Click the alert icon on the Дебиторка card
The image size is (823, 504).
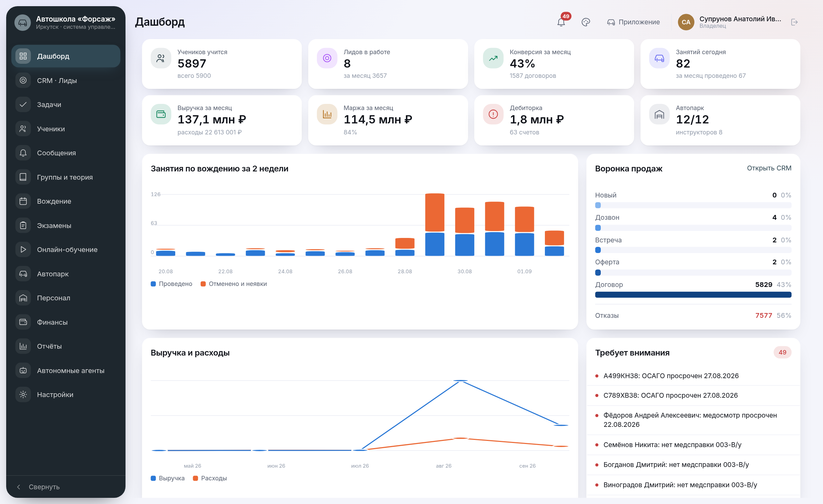tap(493, 114)
